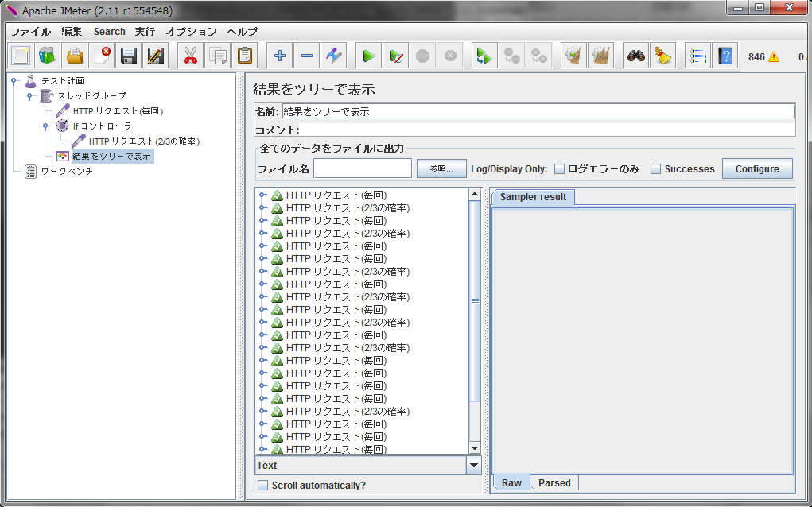Select the Raw tab
Screen dimensions: 812x507
pyautogui.click(x=511, y=482)
